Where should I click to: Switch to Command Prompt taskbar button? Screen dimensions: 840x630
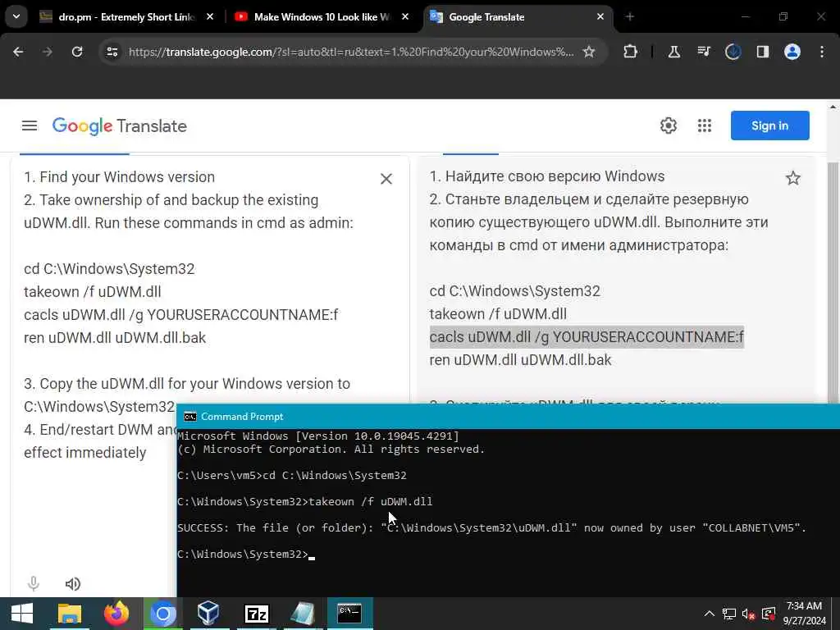coord(349,614)
